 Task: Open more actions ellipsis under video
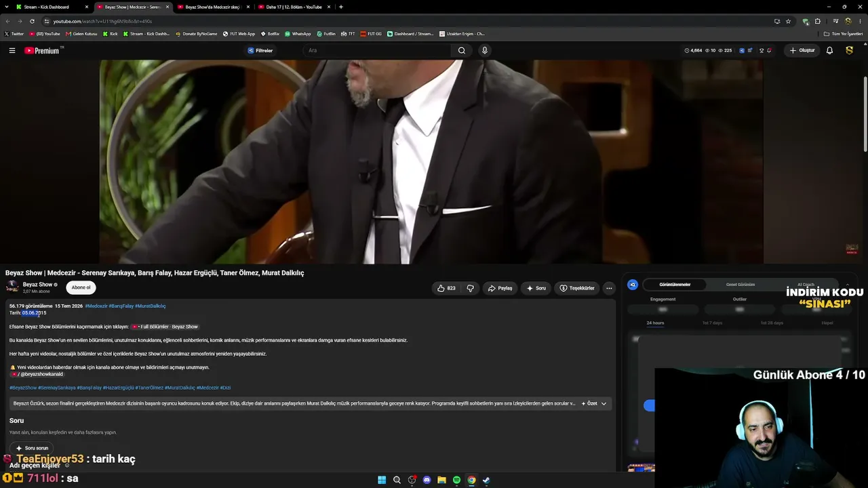[x=609, y=288]
